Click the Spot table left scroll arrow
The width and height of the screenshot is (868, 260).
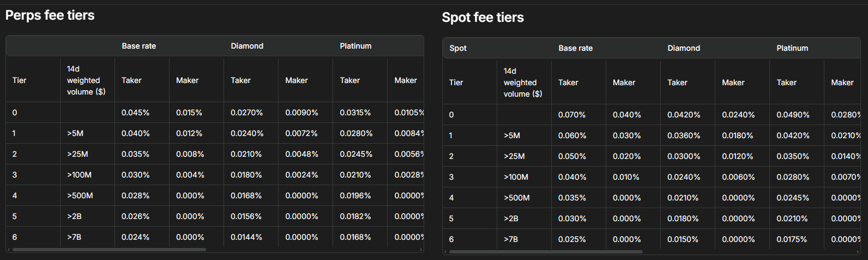445,252
